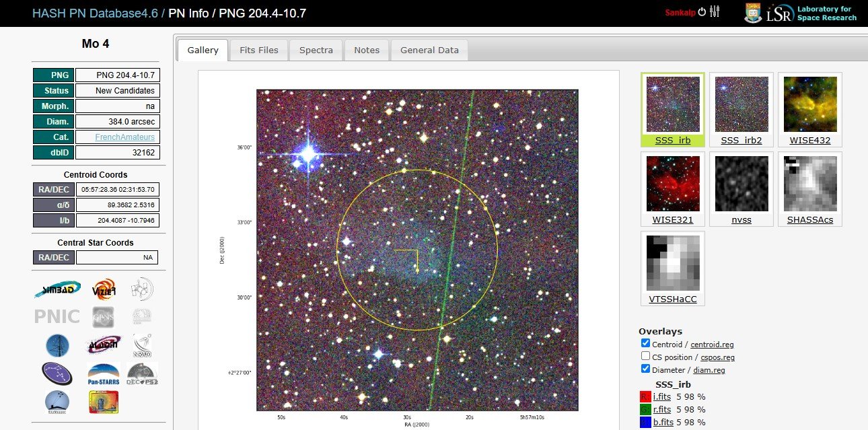Select the SHASSAcs thumbnail image
Viewport: 868px width, 430px height.
(810, 184)
